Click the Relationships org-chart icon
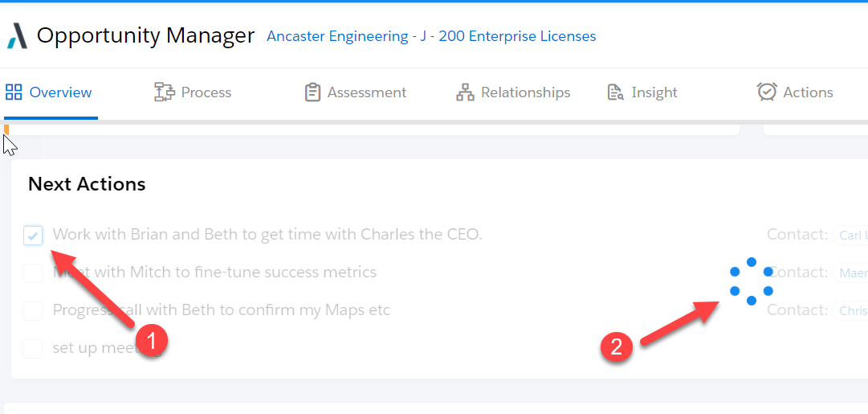This screenshot has width=868, height=414. [465, 92]
